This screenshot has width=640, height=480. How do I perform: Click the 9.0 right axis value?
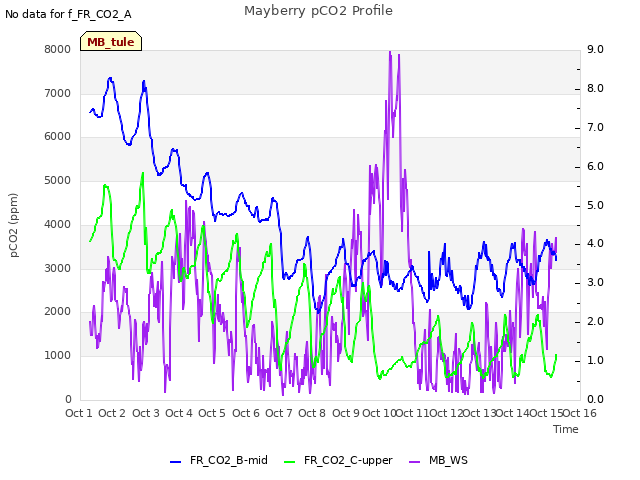click(596, 49)
